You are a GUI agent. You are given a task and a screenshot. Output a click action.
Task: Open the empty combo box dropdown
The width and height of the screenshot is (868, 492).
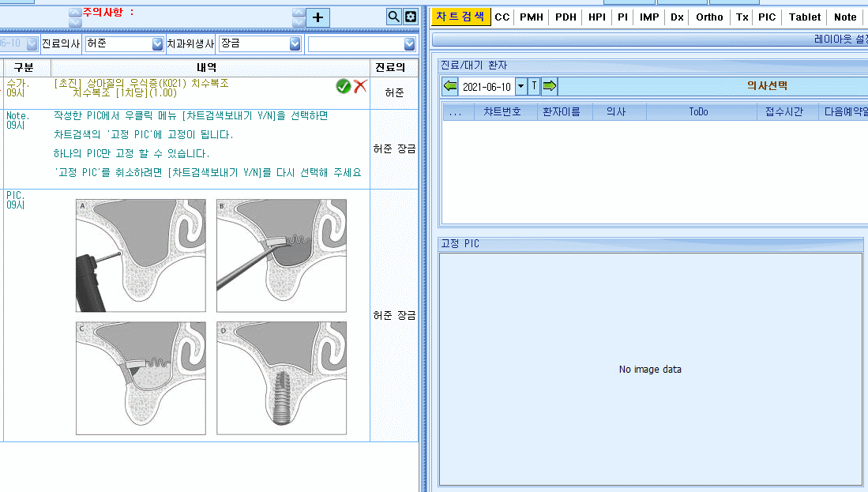tap(409, 44)
